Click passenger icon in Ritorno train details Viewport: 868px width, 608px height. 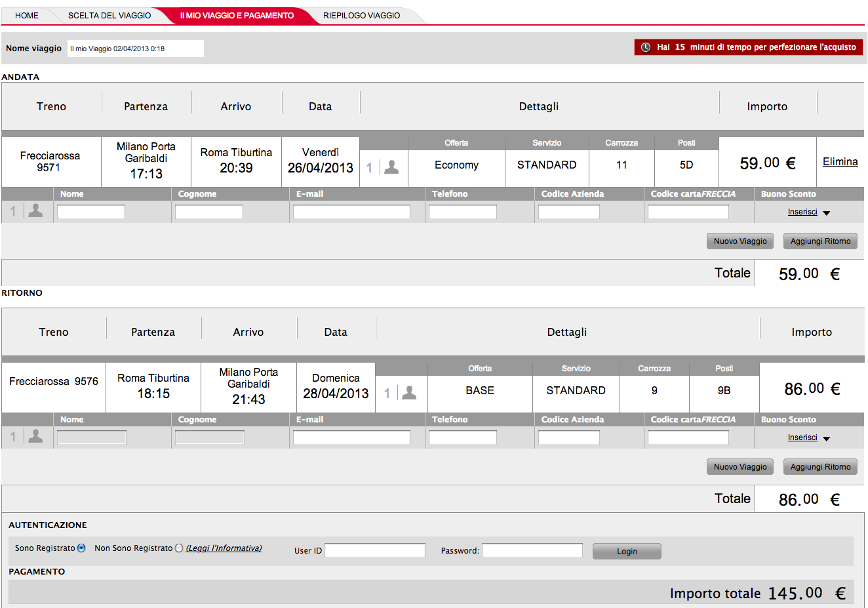(x=409, y=393)
